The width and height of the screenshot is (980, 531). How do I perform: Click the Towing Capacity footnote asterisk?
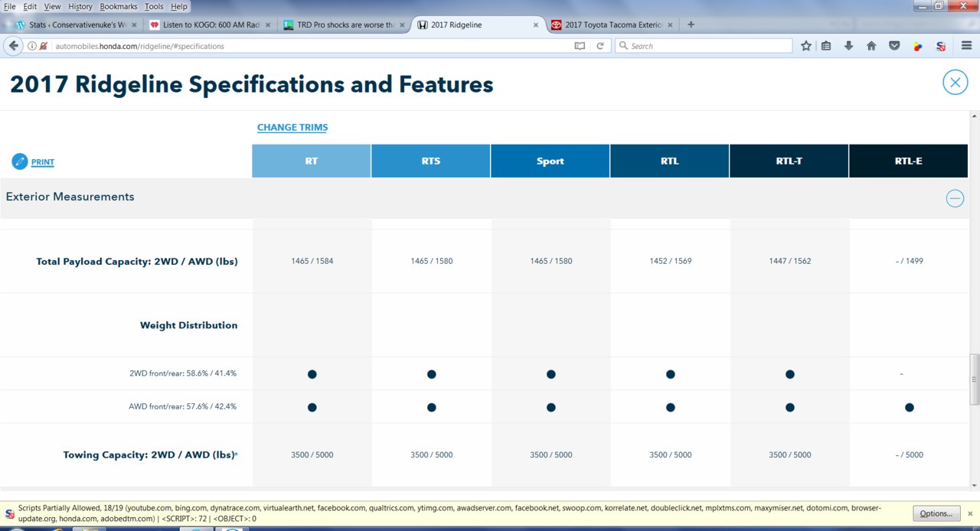(x=236, y=454)
